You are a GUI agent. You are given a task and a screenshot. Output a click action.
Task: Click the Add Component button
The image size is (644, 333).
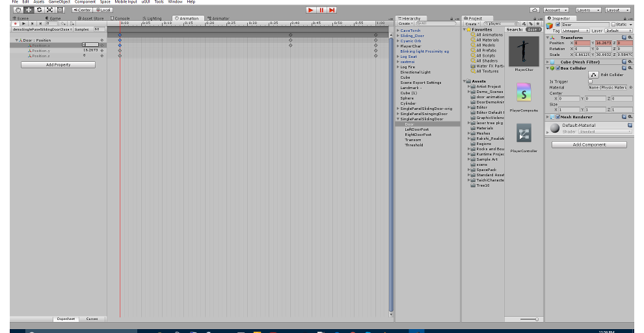click(589, 144)
